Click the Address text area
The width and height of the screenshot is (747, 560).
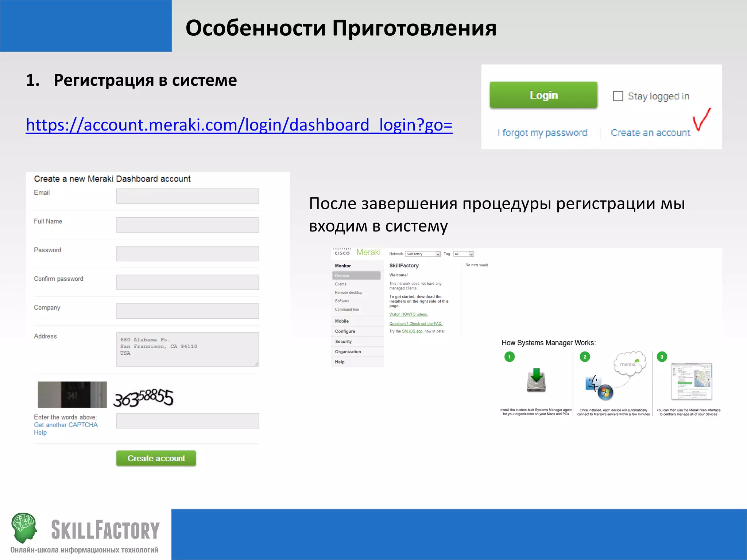tap(187, 349)
